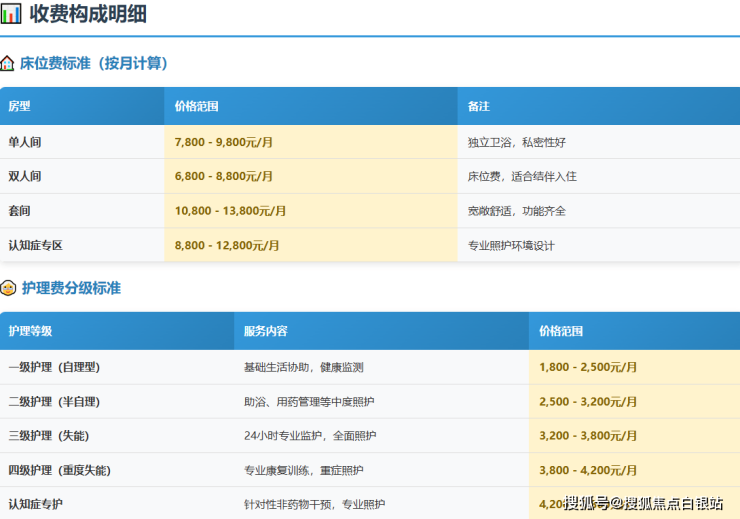Select the 套间 row label
Screen dimensions: 740x519
click(20, 211)
